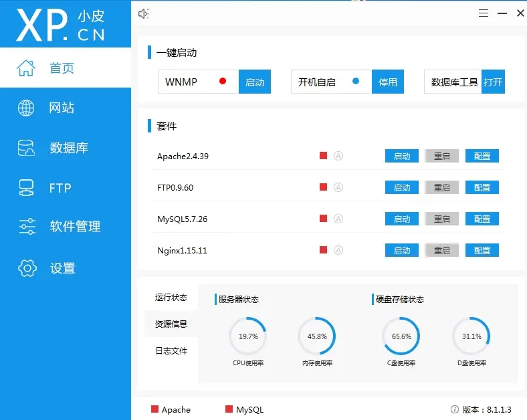Start FTP0.9.60 via 启动 button
The width and height of the screenshot is (527, 420).
[x=402, y=187]
